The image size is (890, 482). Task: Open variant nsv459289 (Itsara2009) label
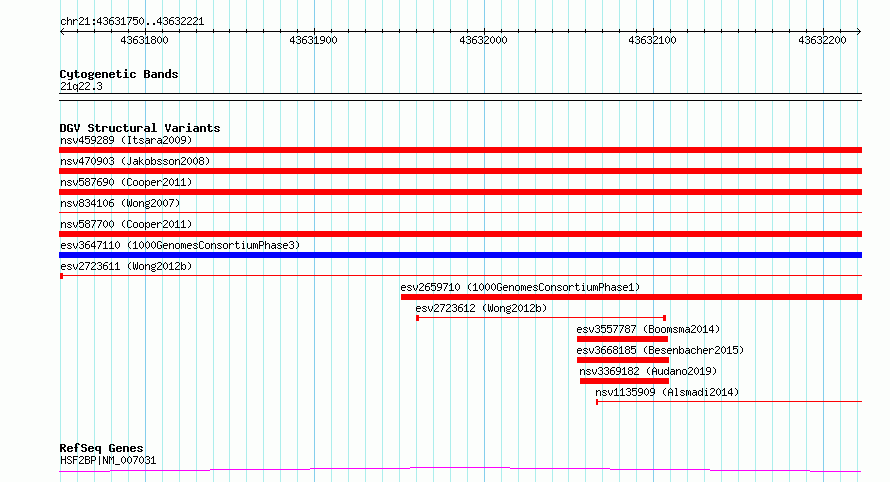[126, 140]
